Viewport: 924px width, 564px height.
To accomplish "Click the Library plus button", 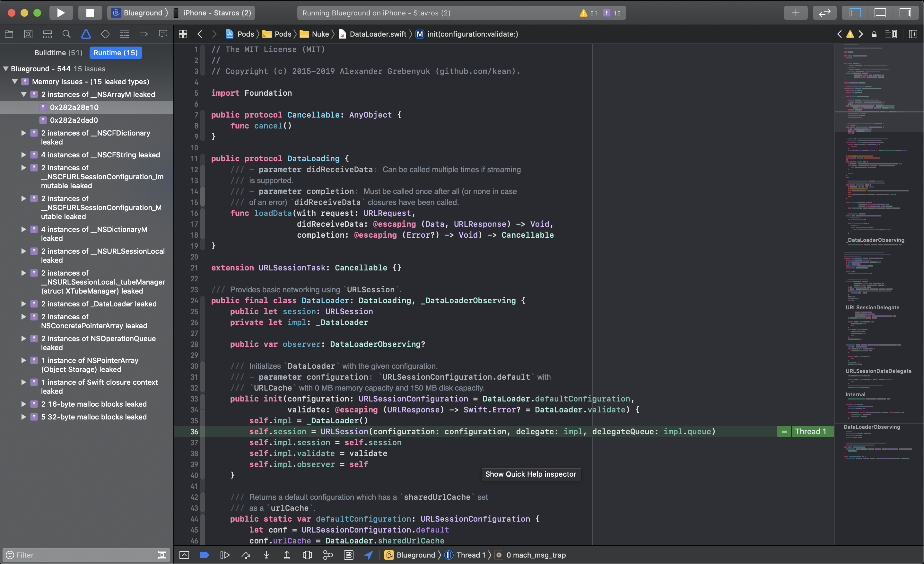I will click(x=796, y=13).
